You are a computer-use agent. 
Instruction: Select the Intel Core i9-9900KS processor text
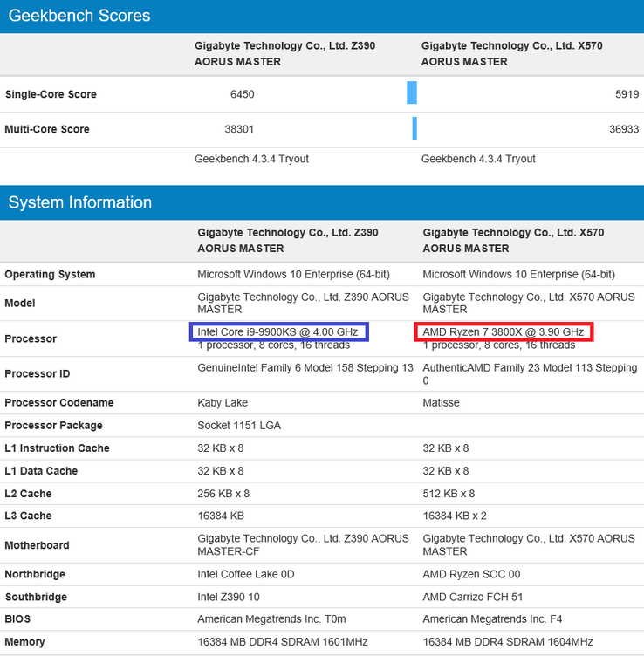278,331
